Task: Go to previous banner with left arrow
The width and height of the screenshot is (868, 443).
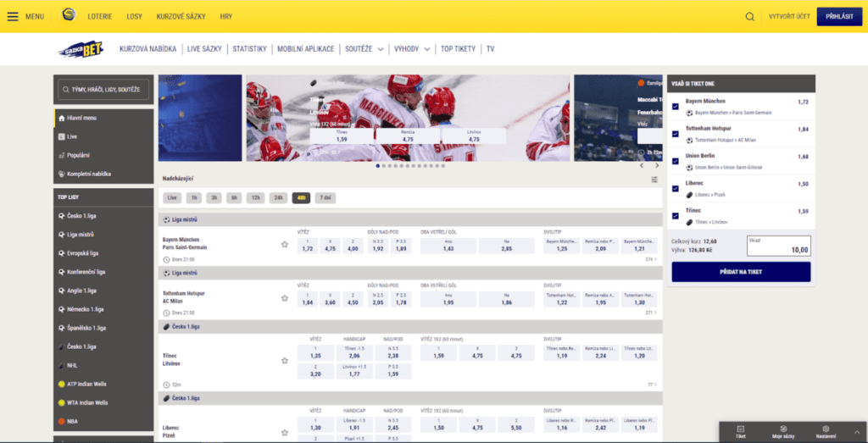Action: pyautogui.click(x=642, y=165)
